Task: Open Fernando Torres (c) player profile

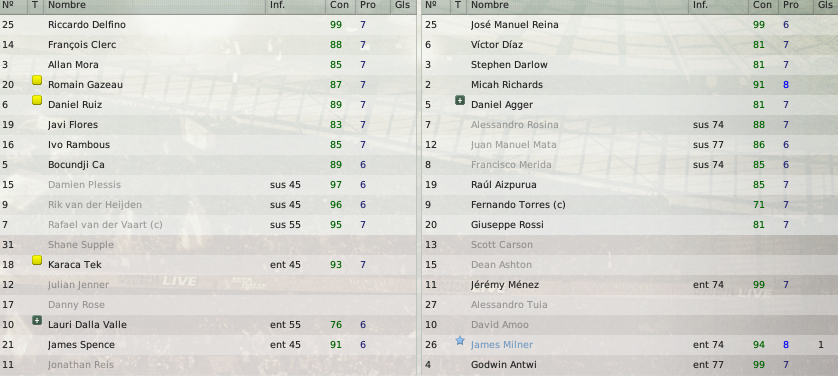Action: (518, 205)
